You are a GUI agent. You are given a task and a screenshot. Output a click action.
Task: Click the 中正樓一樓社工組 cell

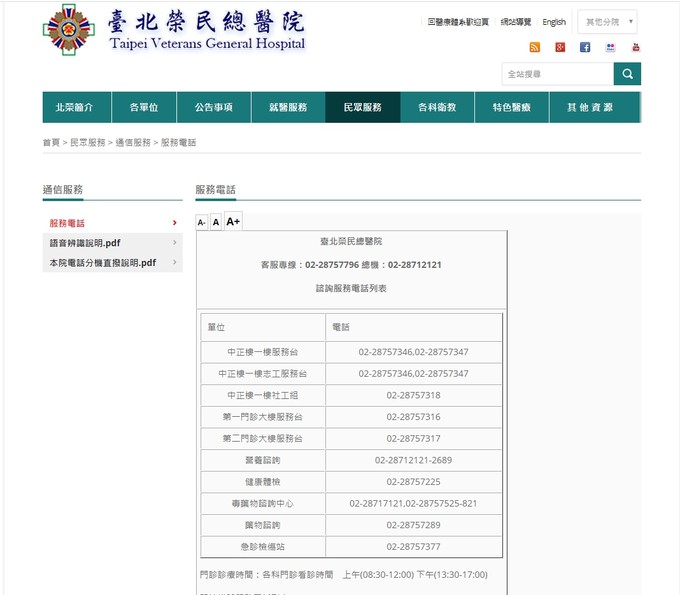click(x=263, y=396)
